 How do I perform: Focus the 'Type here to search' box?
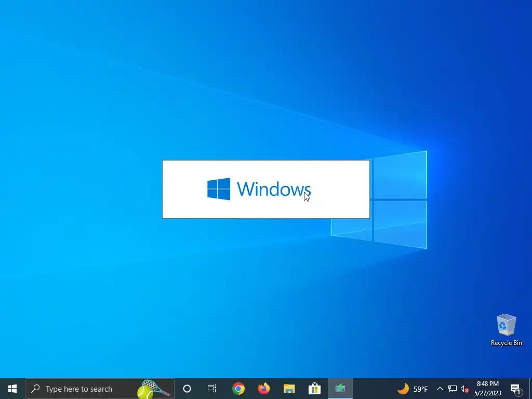[x=100, y=389]
